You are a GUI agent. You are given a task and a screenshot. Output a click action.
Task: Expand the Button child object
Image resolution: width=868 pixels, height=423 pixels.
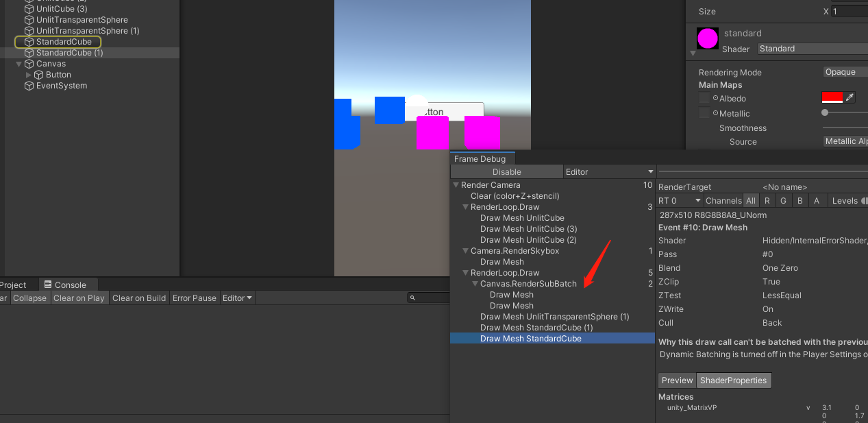pos(28,75)
